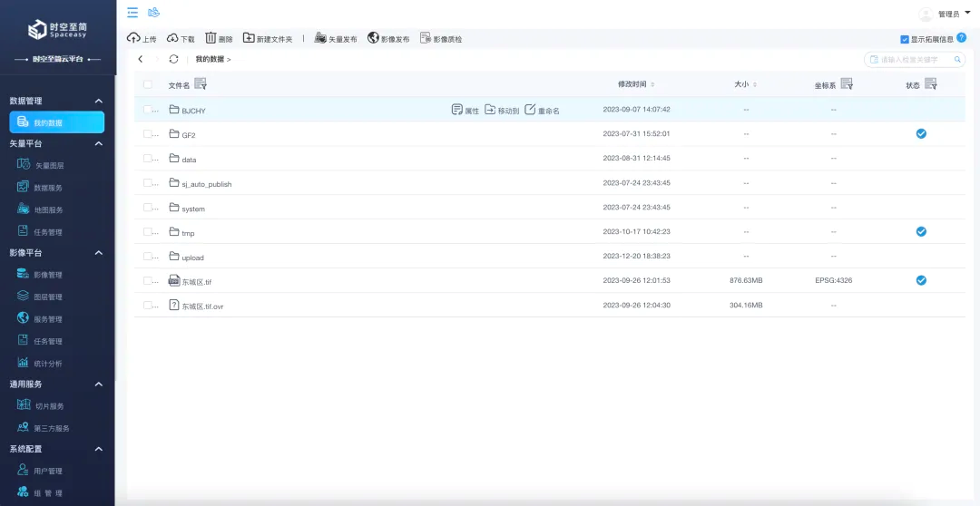Collapse the 数据管理 section
Image resolution: width=980 pixels, height=506 pixels.
[98, 101]
